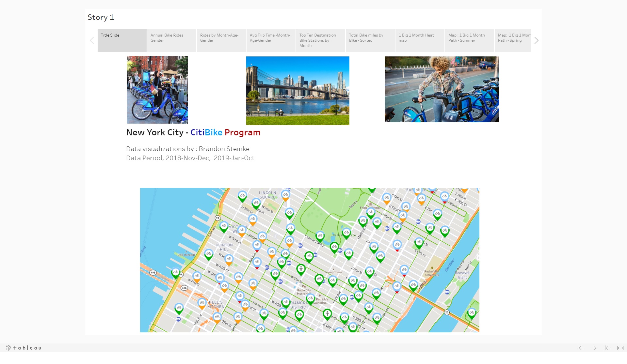Go to next story point with right chevron
This screenshot has height=364, width=627.
point(536,40)
